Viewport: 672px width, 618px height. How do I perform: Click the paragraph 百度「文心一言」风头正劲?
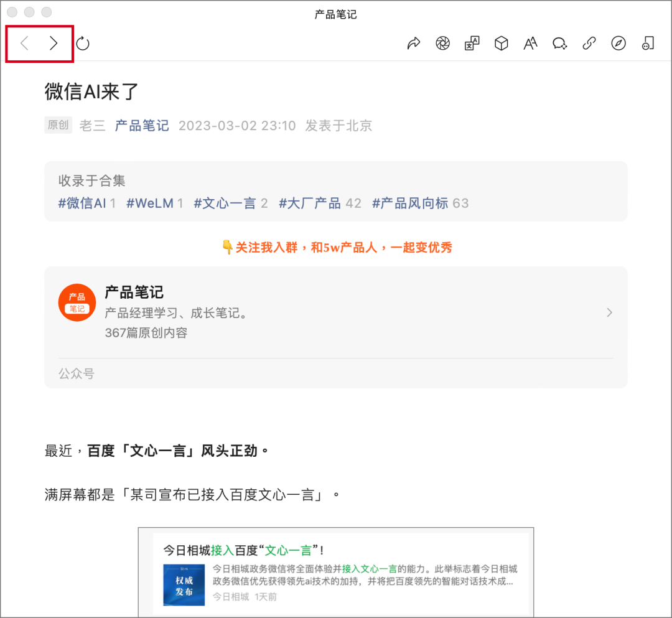178,451
